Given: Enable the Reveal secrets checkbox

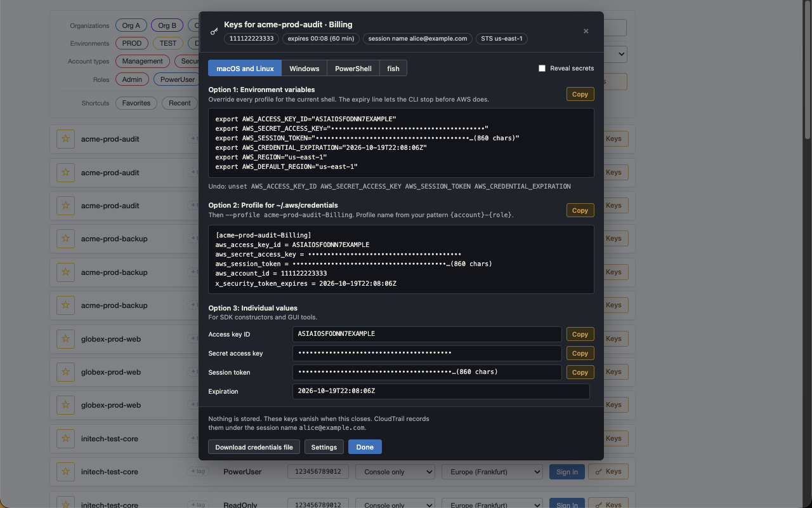Looking at the screenshot, I should coord(542,68).
